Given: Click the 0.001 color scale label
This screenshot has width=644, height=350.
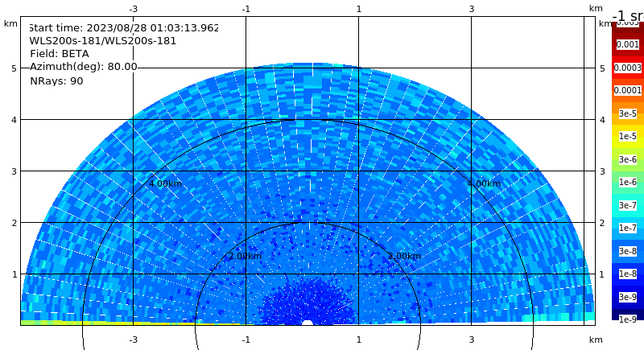Looking at the screenshot, I should (628, 44).
